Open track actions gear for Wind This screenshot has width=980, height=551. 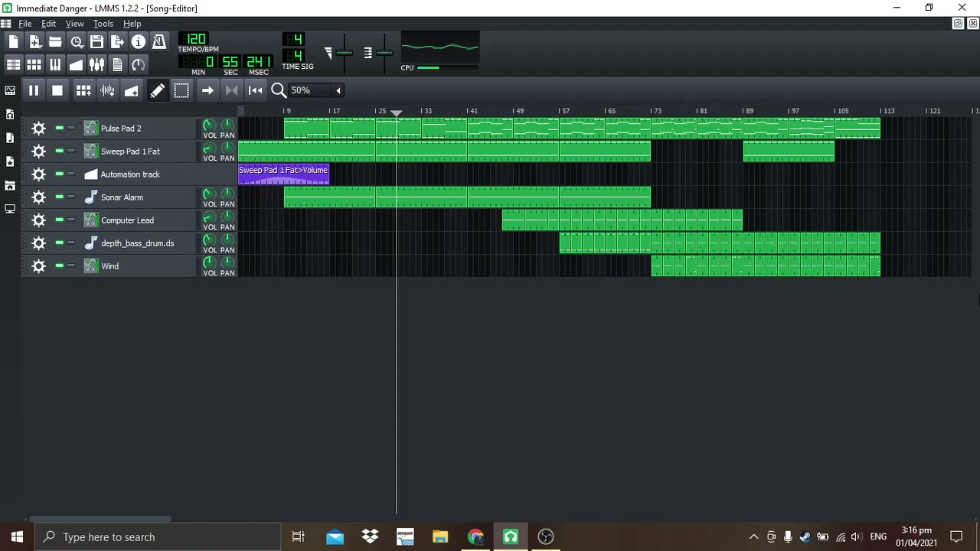point(38,266)
